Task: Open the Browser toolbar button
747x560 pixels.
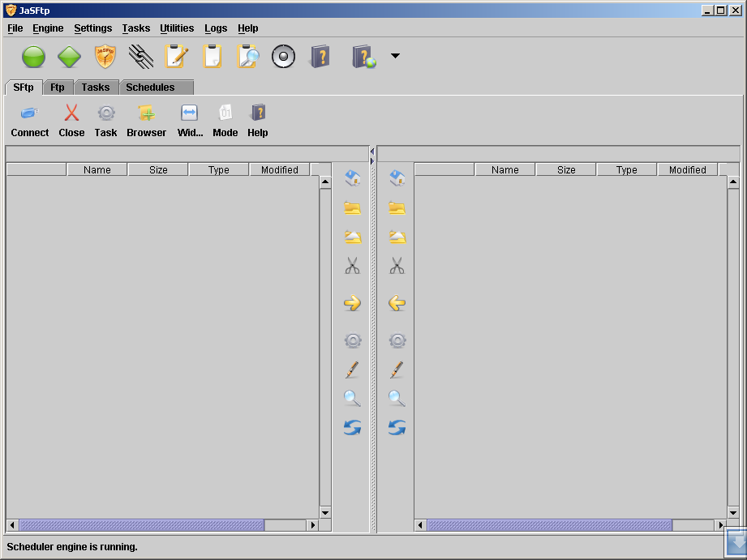Action: pos(146,122)
